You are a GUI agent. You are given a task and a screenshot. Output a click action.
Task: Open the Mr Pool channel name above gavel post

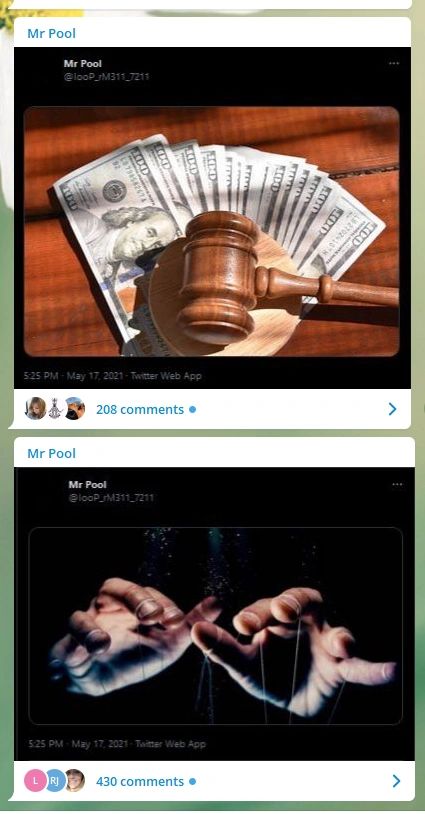[x=51, y=34]
